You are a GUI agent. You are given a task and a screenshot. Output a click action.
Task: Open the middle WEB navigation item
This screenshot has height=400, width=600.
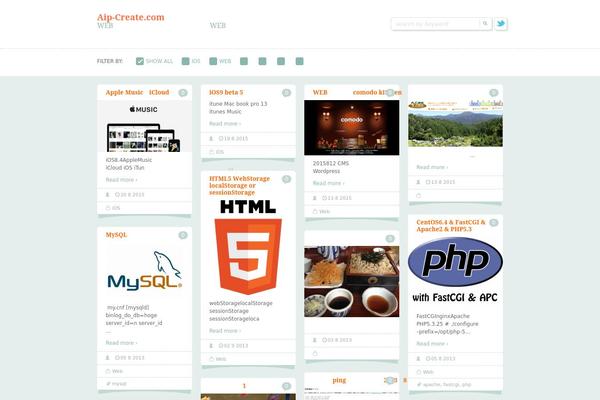point(218,26)
